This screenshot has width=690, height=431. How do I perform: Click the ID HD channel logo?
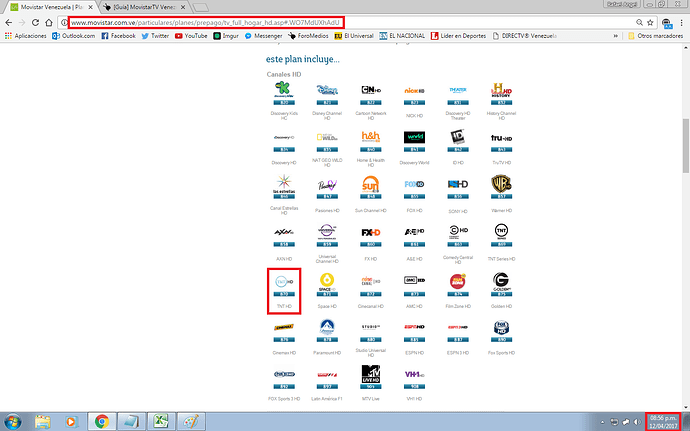(x=458, y=137)
